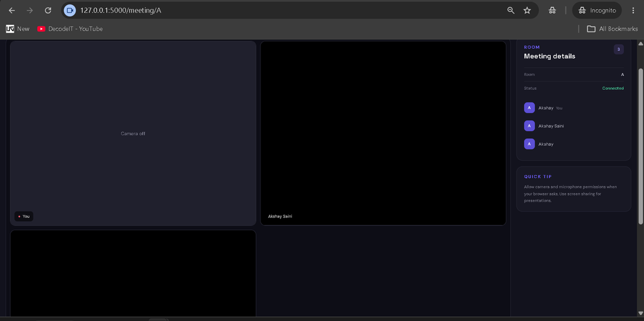Click the participant count badge 3
644x321 pixels.
(619, 49)
